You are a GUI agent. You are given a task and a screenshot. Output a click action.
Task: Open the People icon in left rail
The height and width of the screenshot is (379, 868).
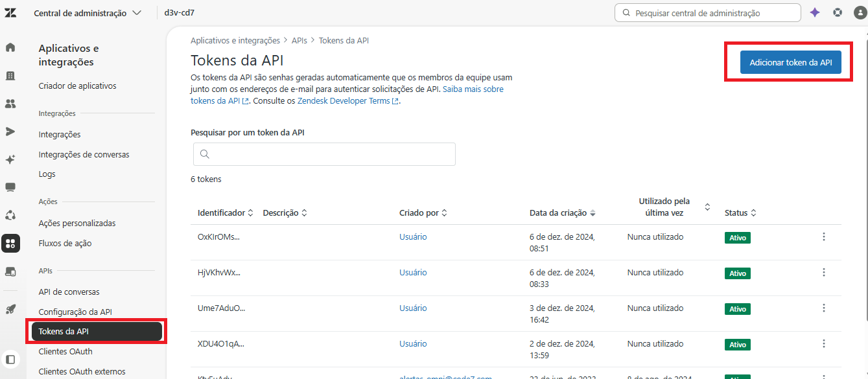tap(10, 104)
